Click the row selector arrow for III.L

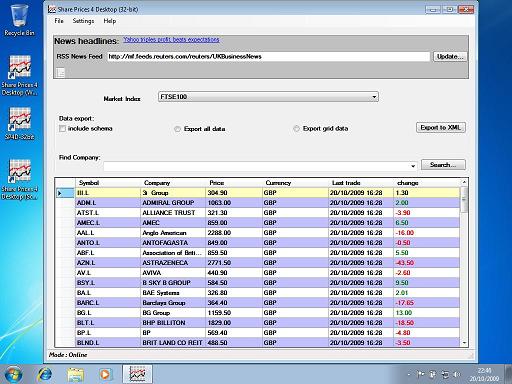tap(65, 193)
